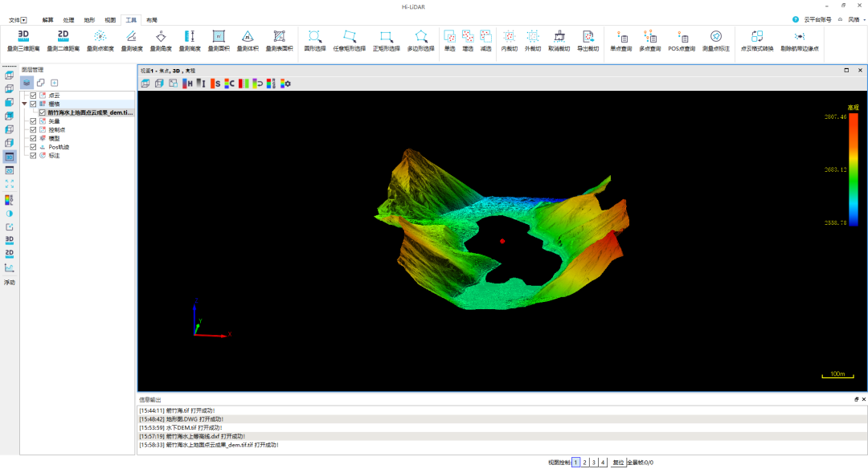Switch to the 处理 ribbon tab
868x469 pixels.
click(68, 20)
